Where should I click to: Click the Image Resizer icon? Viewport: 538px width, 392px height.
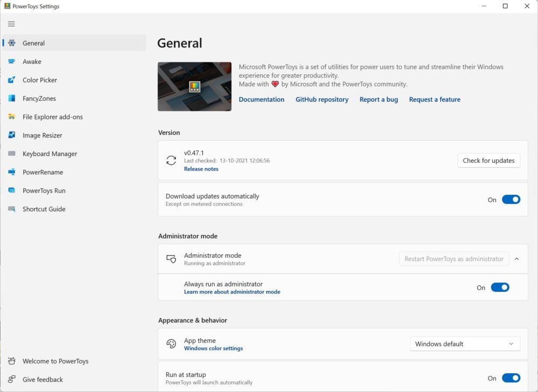point(12,136)
